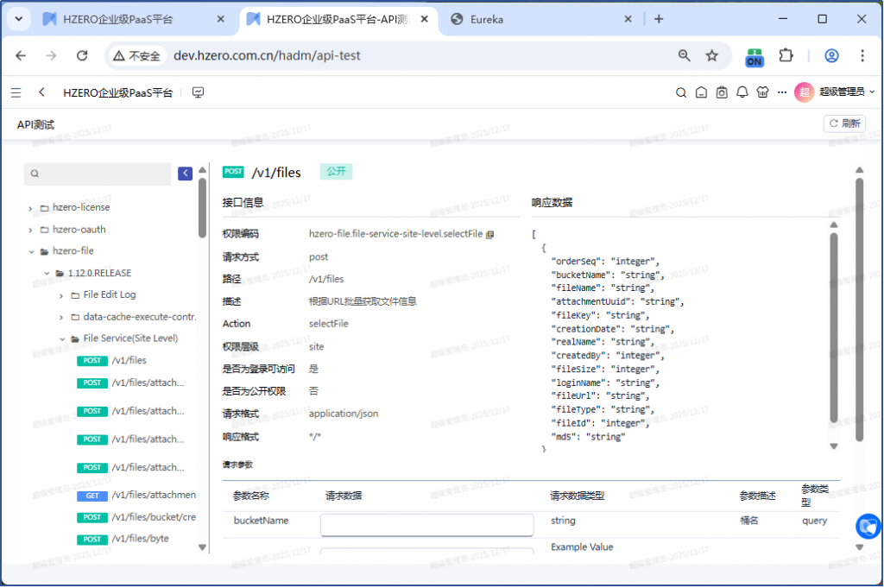Viewport: 884px width, 588px height.
Task: Click the bucketName request data input field
Action: [426, 525]
